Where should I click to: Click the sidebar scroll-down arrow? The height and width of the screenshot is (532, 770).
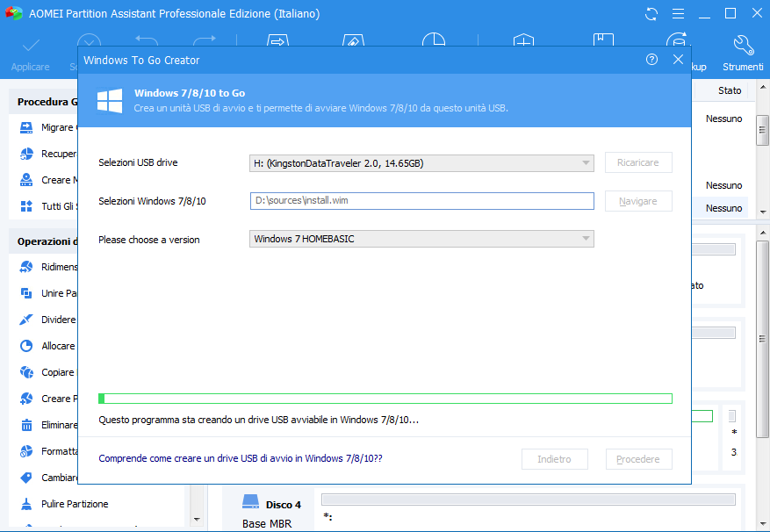point(197,519)
